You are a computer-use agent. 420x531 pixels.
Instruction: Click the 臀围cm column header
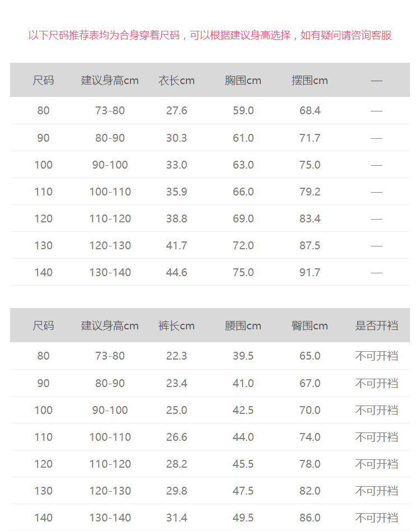(x=310, y=326)
